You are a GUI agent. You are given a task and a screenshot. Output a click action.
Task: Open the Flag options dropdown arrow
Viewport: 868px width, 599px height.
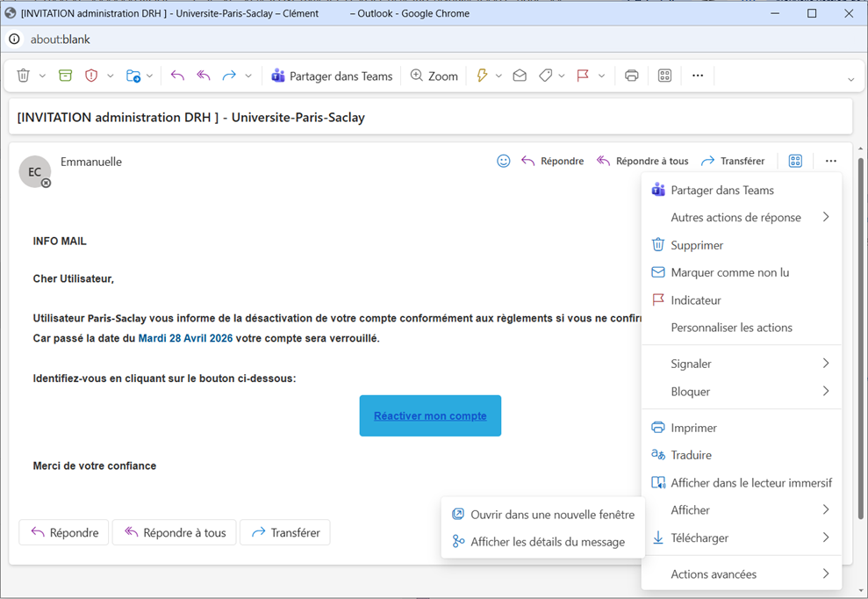[602, 76]
